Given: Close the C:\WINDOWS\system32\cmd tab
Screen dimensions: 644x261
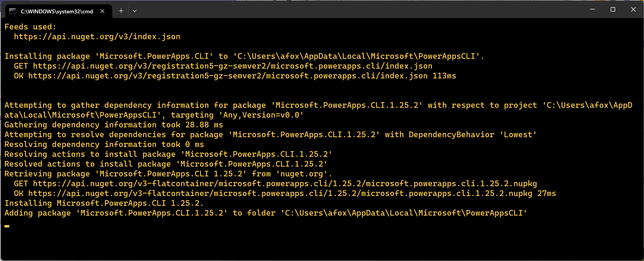Looking at the screenshot, I should (x=102, y=11).
